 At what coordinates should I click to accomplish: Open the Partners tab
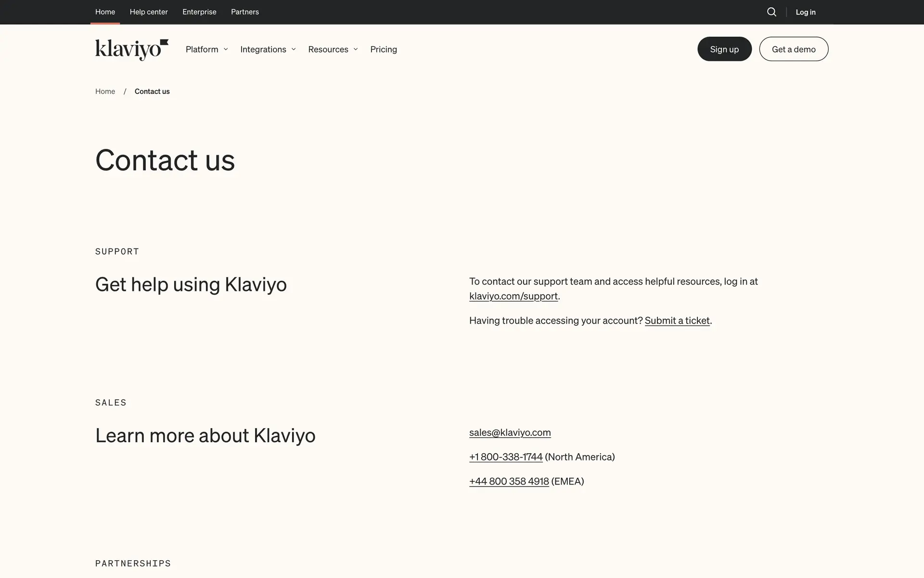[x=244, y=12]
